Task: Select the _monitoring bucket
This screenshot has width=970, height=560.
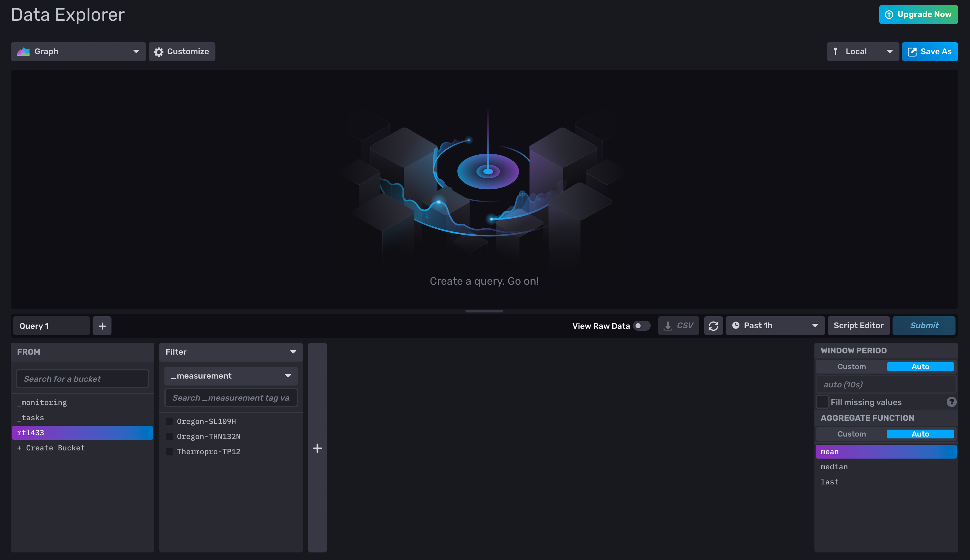Action: (82, 402)
